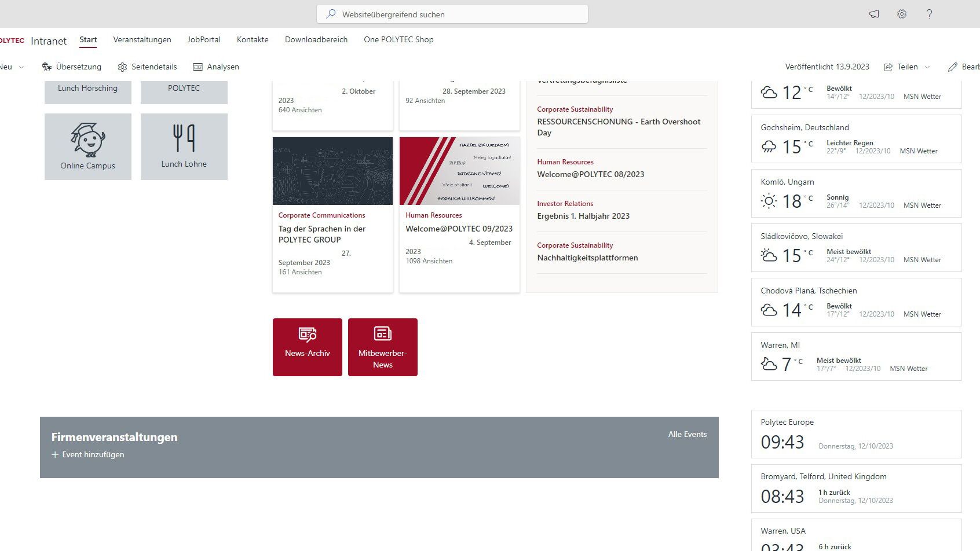Open Ergebnis 1. Halbjahr 2023 article
Screen dimensions: 980x551
click(x=583, y=216)
